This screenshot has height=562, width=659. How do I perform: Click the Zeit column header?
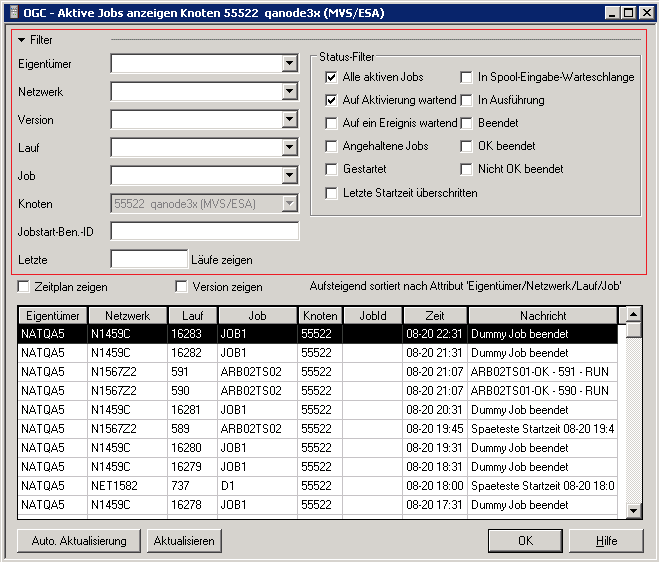(x=434, y=315)
